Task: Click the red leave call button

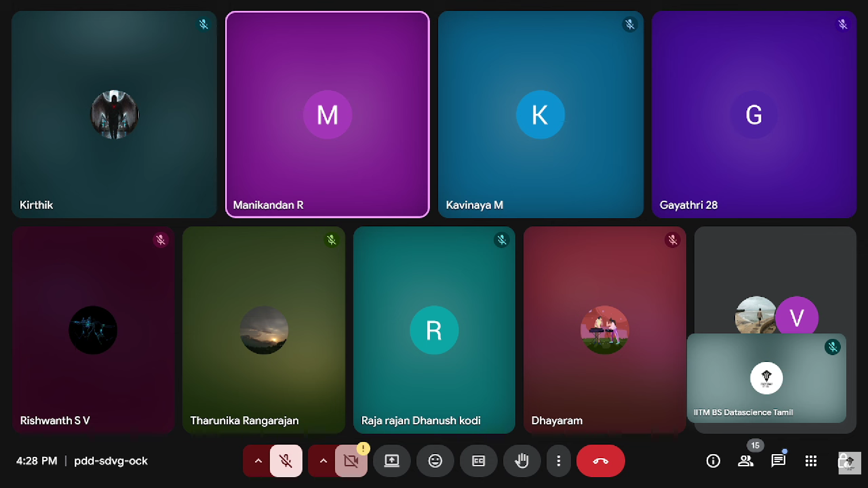Action: point(600,461)
